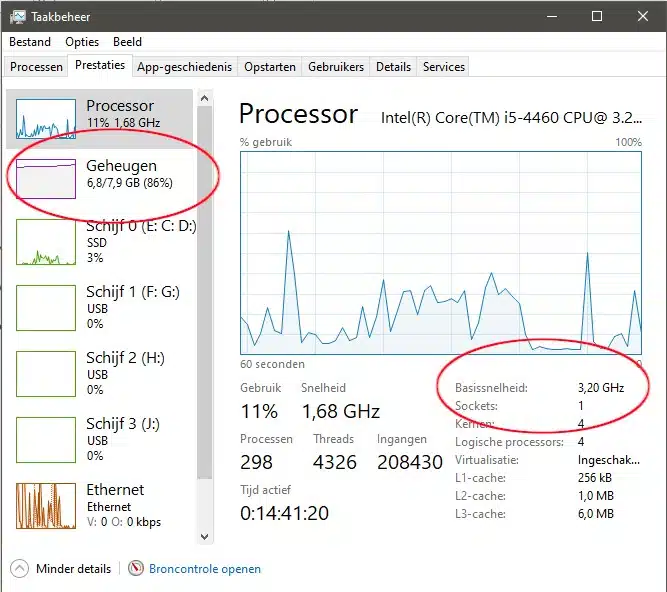Click the CPU usage graph area
This screenshot has height=592, width=667.
[x=441, y=252]
